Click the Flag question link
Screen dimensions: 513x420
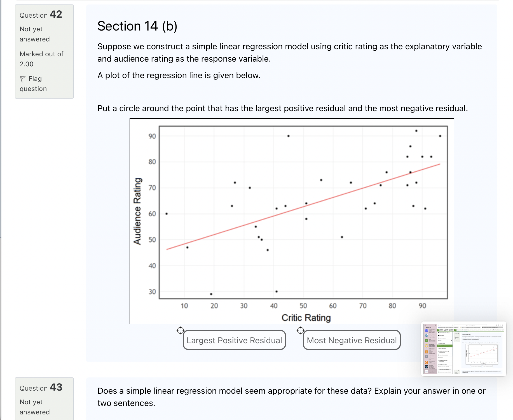pyautogui.click(x=33, y=83)
